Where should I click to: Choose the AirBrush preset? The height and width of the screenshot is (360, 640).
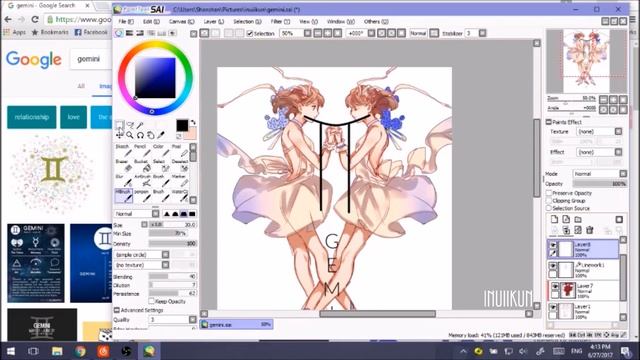[x=142, y=181]
